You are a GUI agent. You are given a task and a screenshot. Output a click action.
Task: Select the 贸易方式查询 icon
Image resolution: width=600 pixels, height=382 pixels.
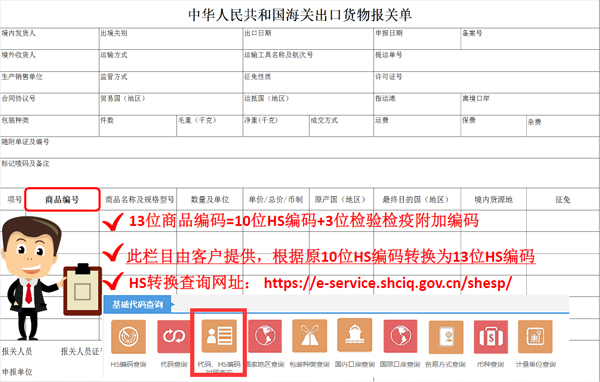pos(446,337)
